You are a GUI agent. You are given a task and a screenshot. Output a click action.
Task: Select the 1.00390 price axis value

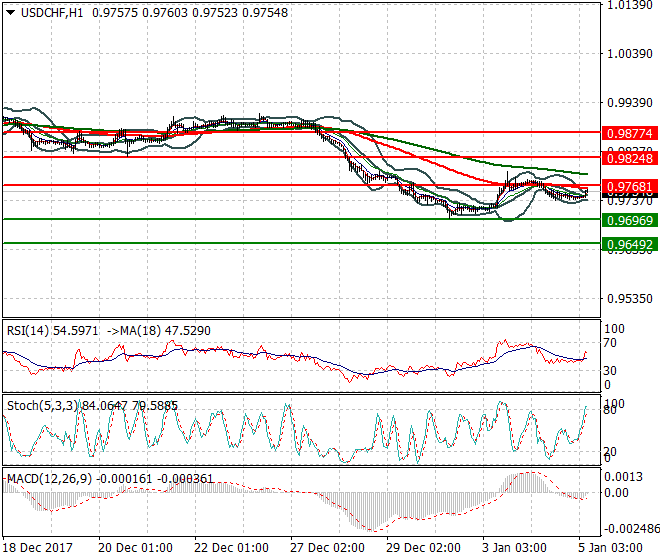click(630, 54)
